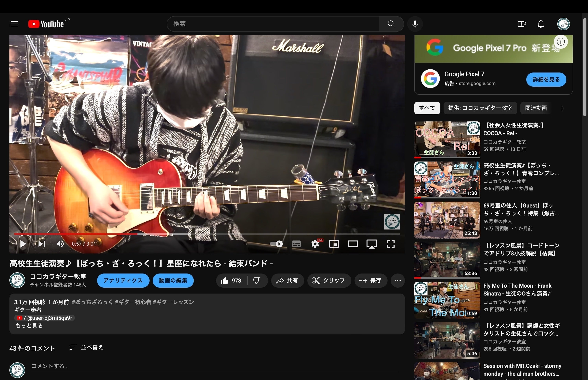Screen dimensions: 588x380
Task: Click the アナリティクス button
Action: [x=123, y=281]
